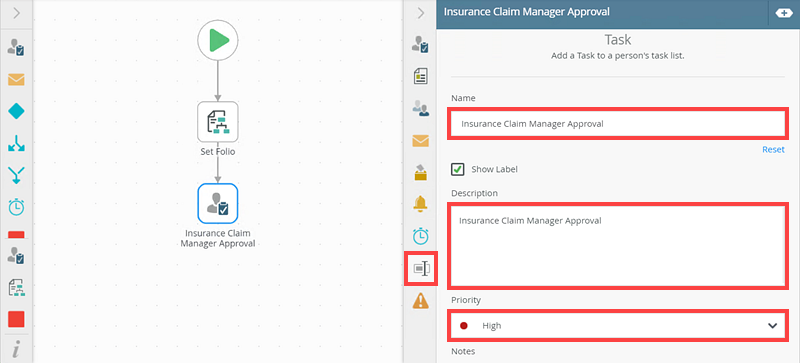Open the Recipients tab in the configuration panel
The height and width of the screenshot is (363, 800).
click(x=420, y=109)
